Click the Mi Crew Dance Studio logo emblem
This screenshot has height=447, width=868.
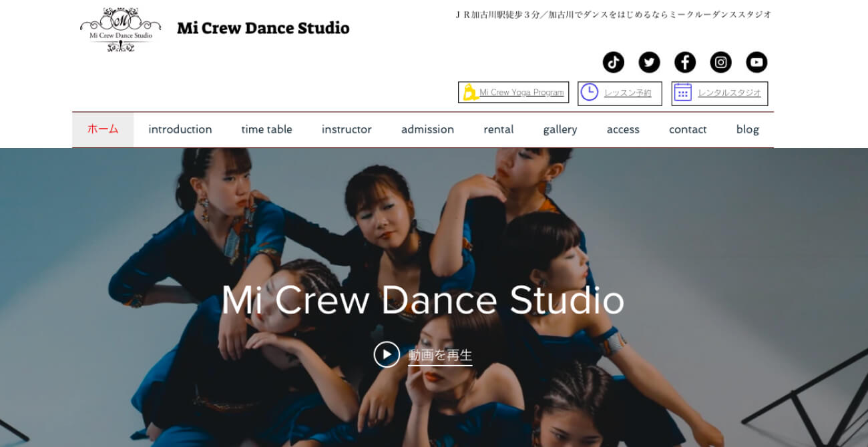(120, 27)
